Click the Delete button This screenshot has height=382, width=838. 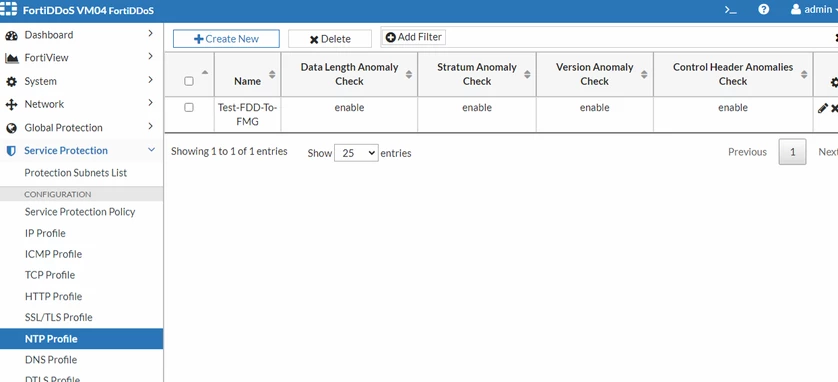point(330,39)
